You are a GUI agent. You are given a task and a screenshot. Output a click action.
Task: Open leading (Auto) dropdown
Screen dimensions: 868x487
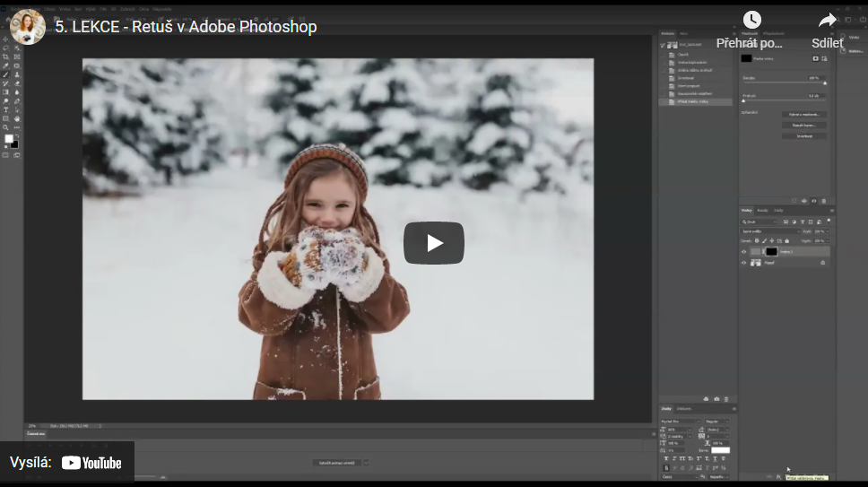727,430
